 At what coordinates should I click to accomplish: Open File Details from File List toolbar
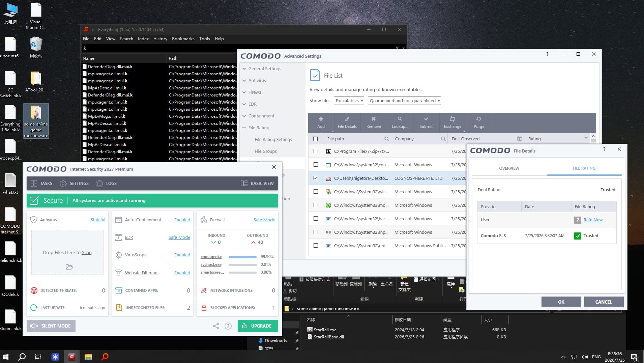[347, 122]
